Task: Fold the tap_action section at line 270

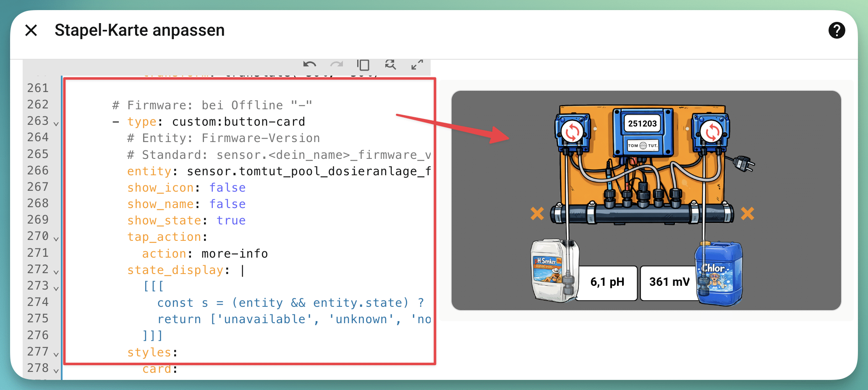Action: pyautogui.click(x=56, y=238)
